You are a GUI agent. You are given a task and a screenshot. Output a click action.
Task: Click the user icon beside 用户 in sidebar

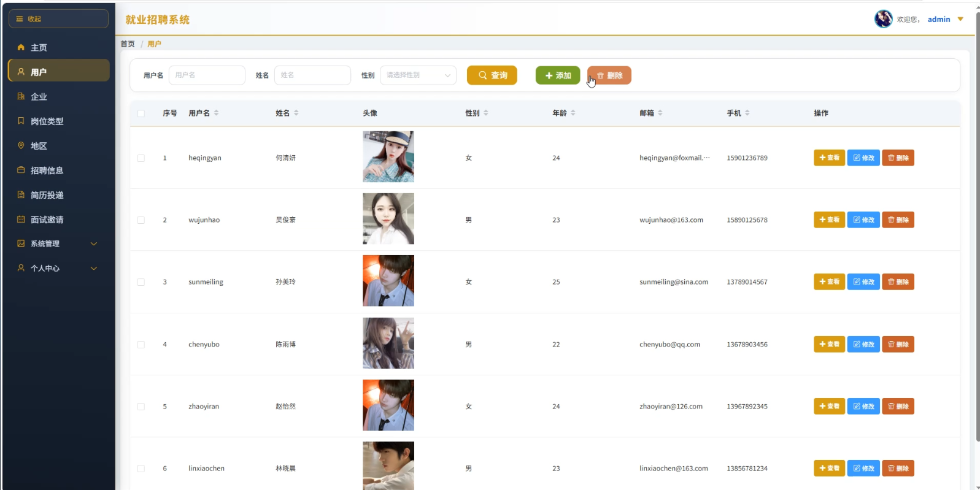pos(21,72)
